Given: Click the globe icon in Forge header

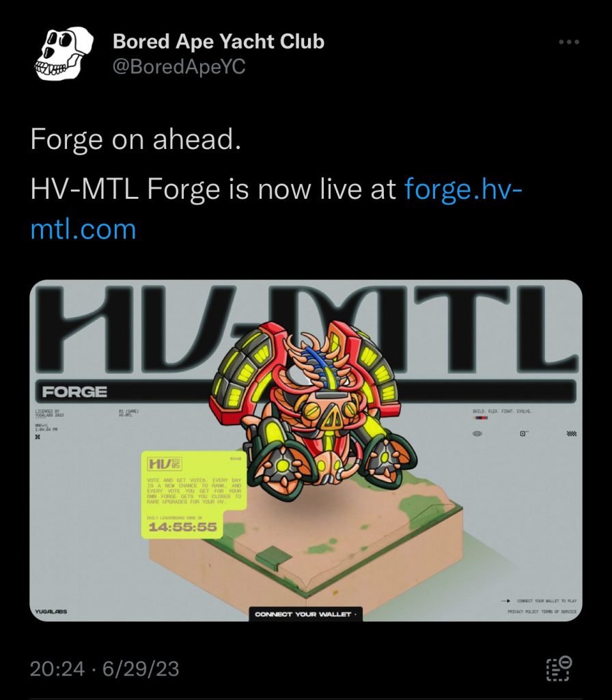Looking at the screenshot, I should (477, 433).
